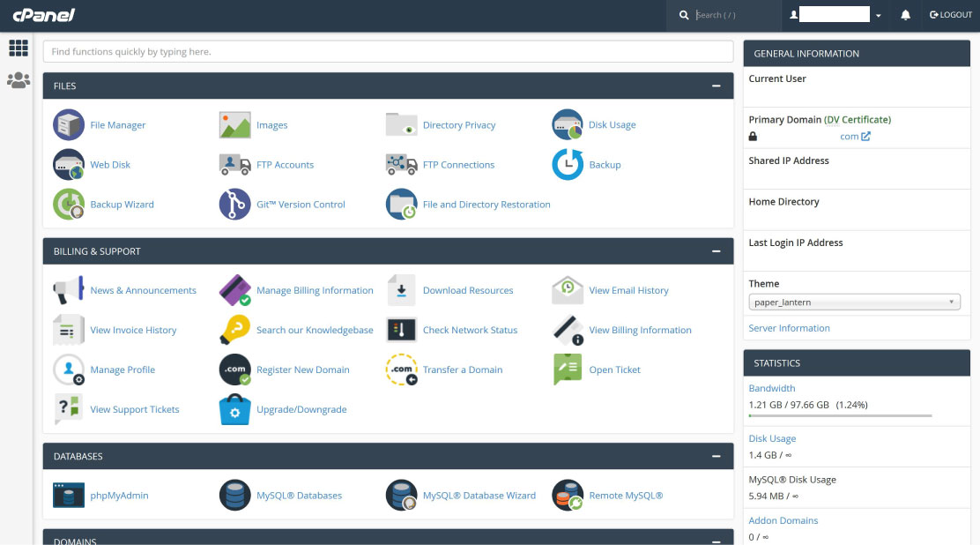Click the Download Resources icon

[x=401, y=290]
